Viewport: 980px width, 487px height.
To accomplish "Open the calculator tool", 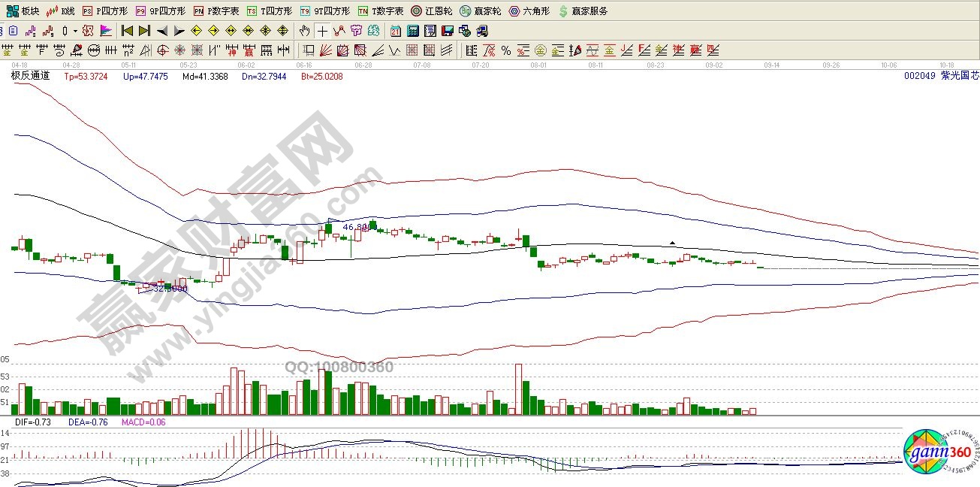I will coord(413,31).
